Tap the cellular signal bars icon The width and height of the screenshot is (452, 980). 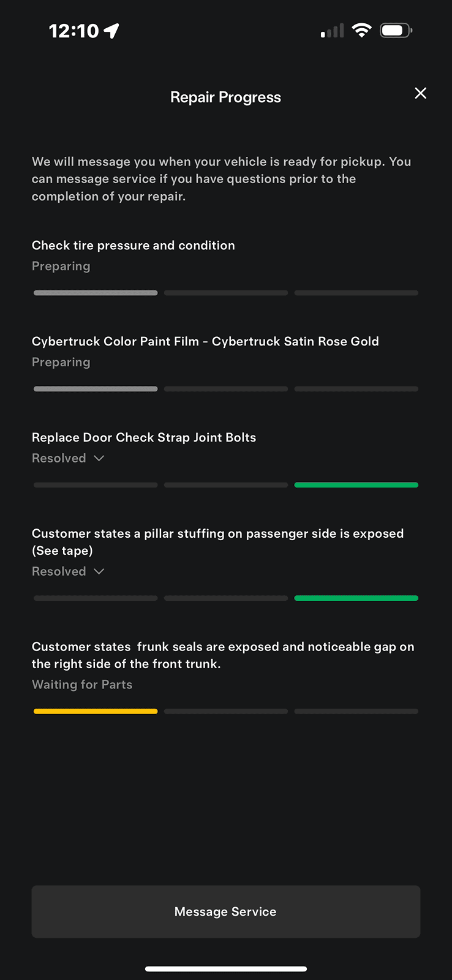(332, 31)
